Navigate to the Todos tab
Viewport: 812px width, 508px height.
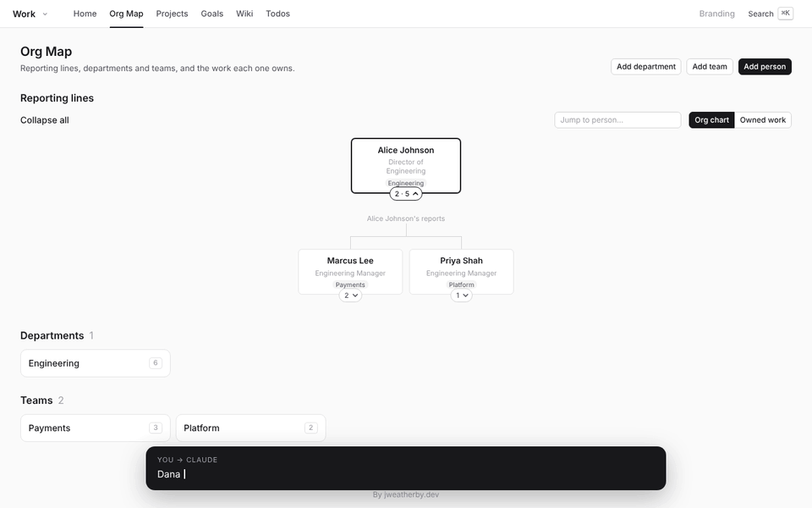[277, 14]
